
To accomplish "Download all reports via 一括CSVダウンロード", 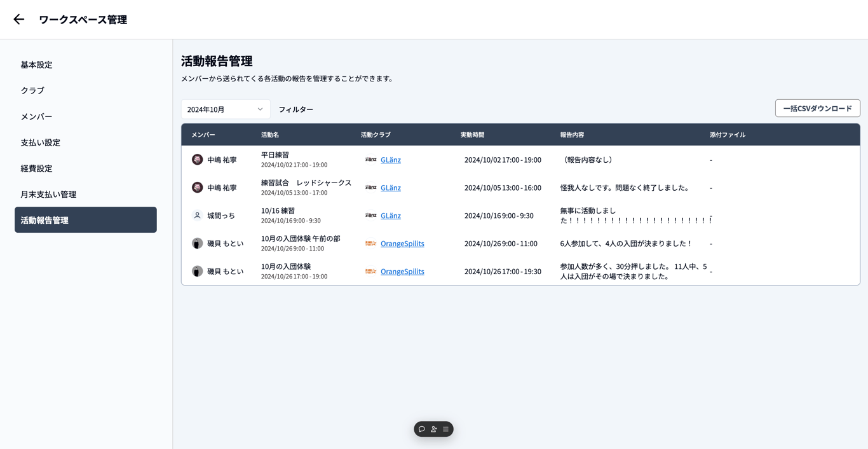I will [x=817, y=109].
